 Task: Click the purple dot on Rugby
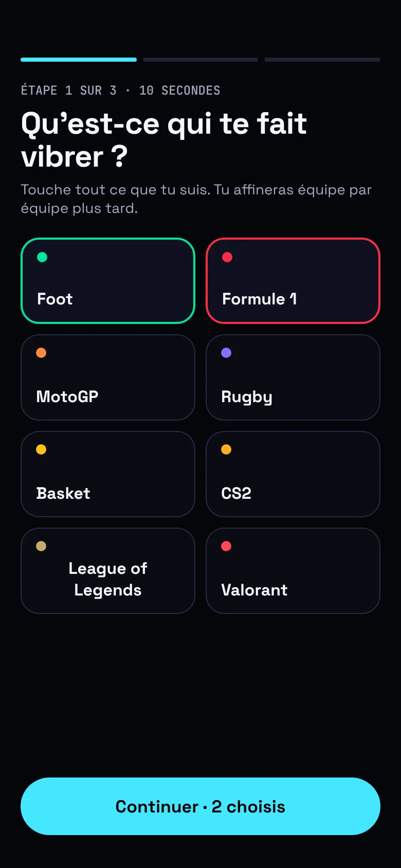coord(226,353)
